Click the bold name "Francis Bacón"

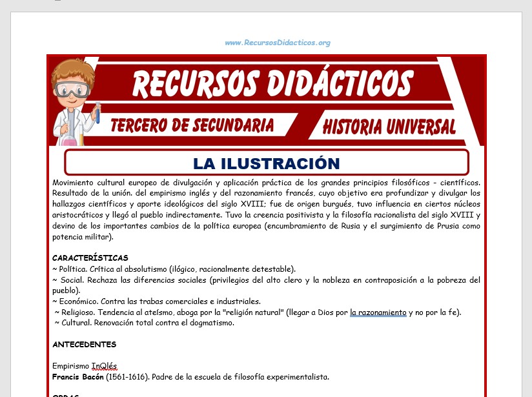tap(77, 377)
